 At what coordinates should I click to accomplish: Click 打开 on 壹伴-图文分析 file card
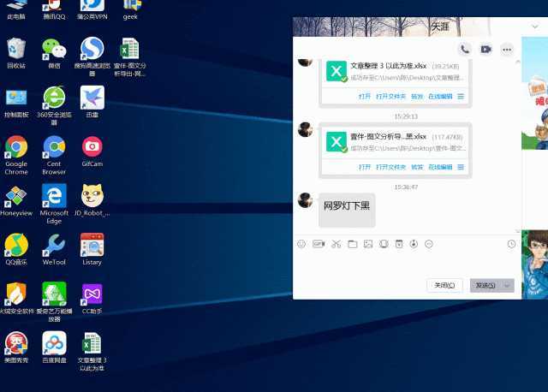click(x=365, y=167)
